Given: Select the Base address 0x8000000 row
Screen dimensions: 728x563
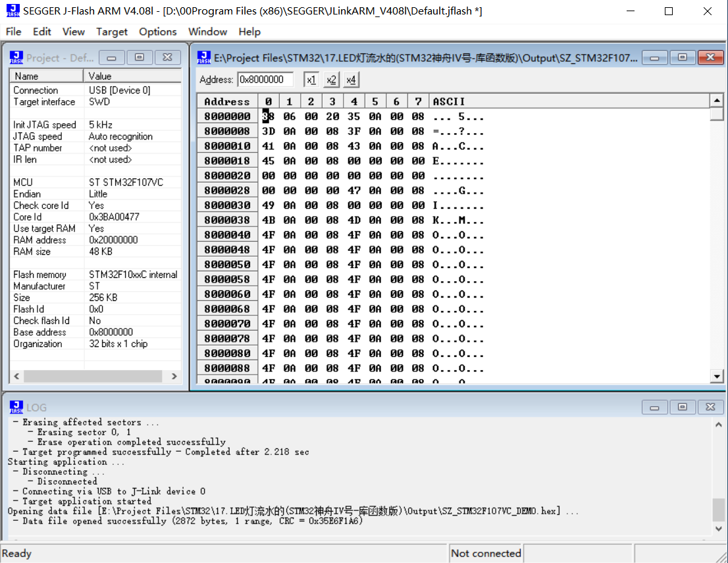Looking at the screenshot, I should (x=95, y=332).
